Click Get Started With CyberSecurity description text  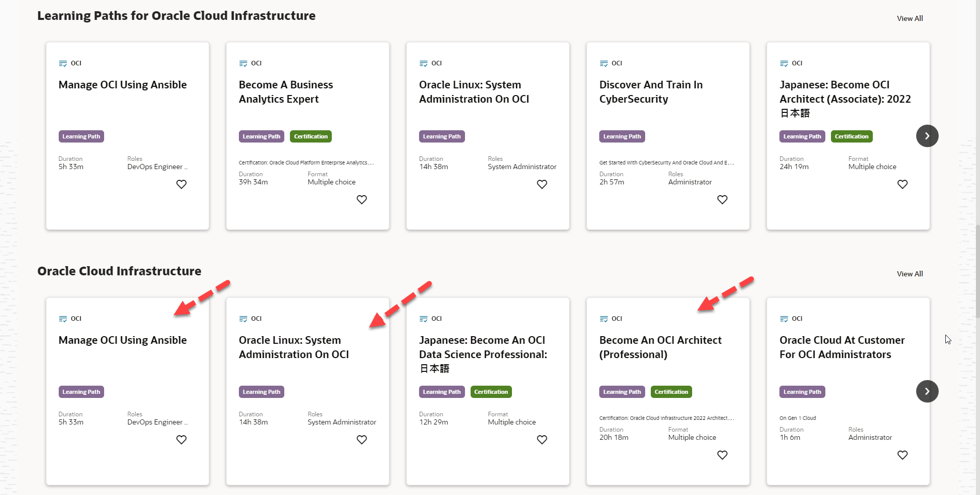[666, 162]
